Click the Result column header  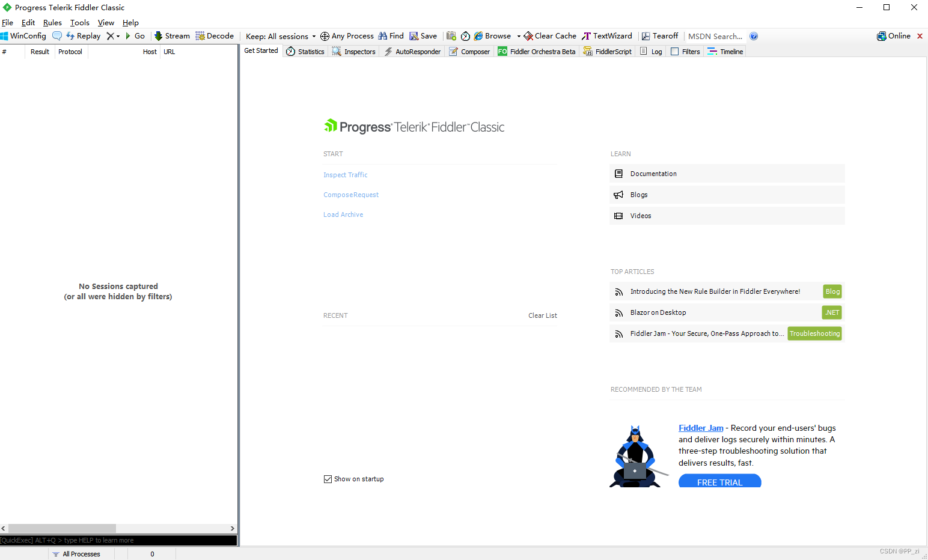40,52
